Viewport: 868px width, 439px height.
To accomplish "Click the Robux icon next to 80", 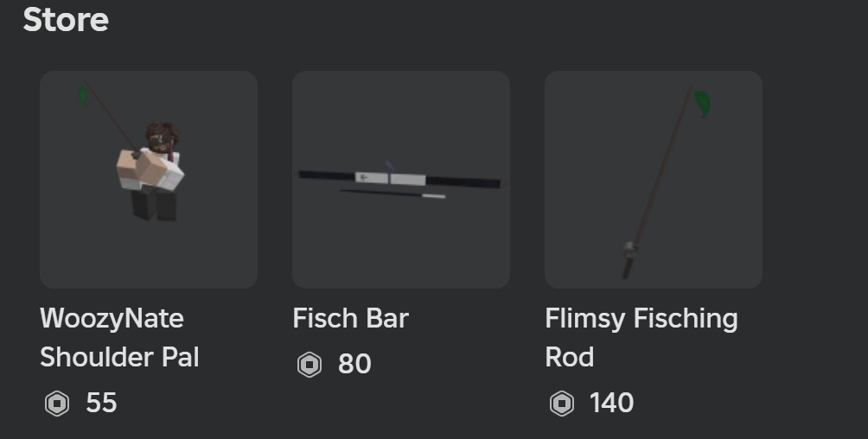I will 309,365.
